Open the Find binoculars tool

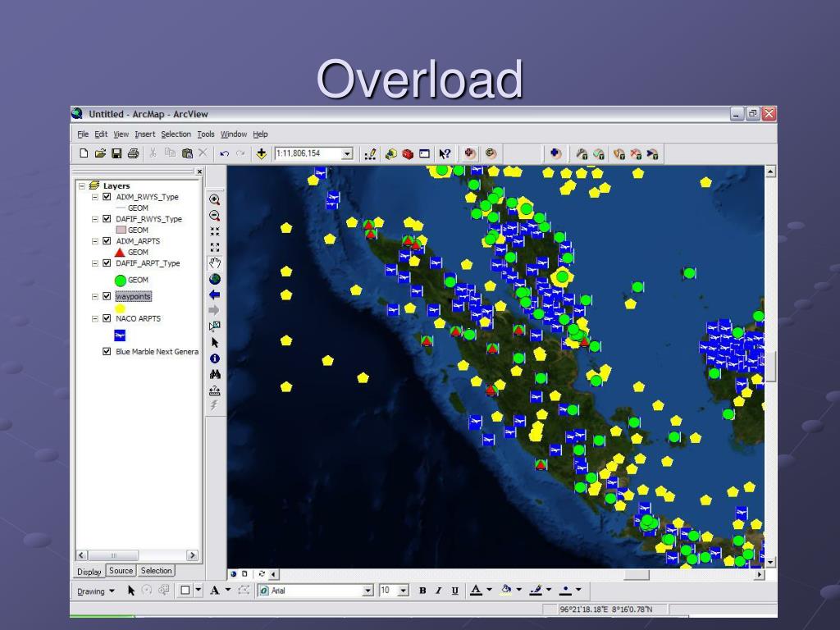click(x=215, y=374)
